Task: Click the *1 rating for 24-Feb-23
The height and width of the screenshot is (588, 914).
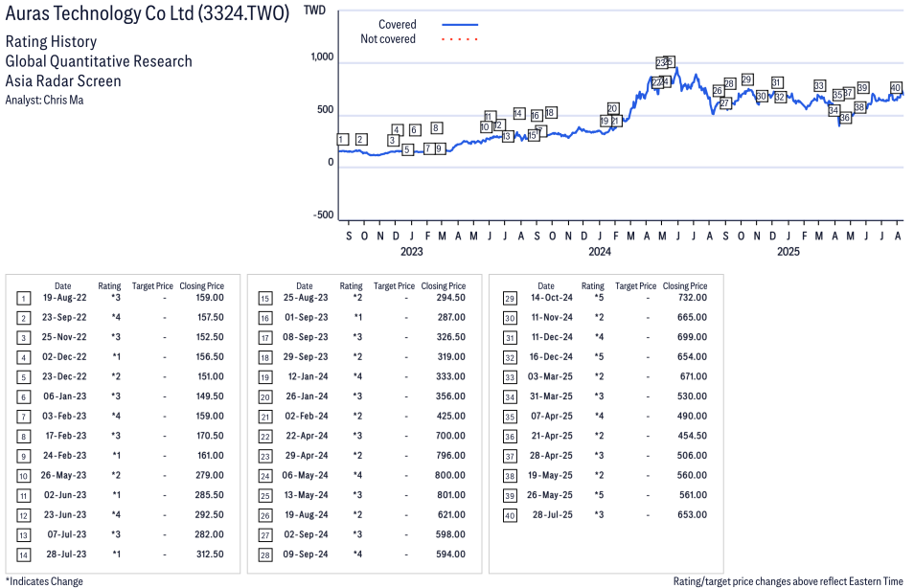Action: (x=117, y=456)
